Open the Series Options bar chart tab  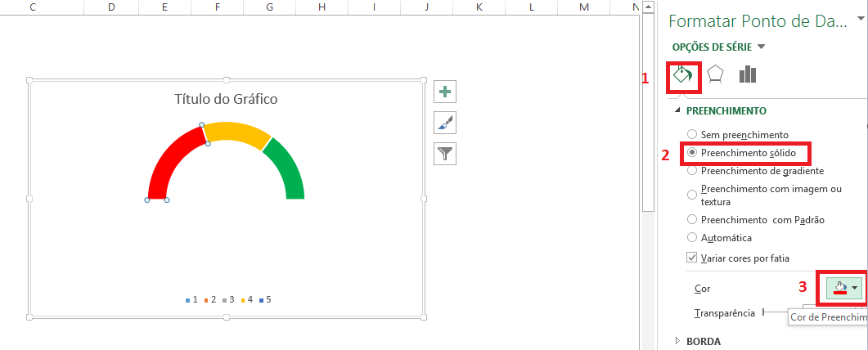point(747,75)
